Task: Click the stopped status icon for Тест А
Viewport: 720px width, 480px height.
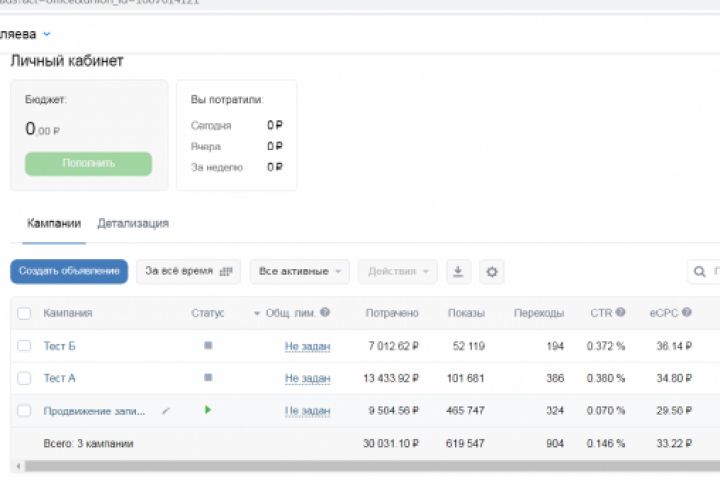Action: (208, 378)
